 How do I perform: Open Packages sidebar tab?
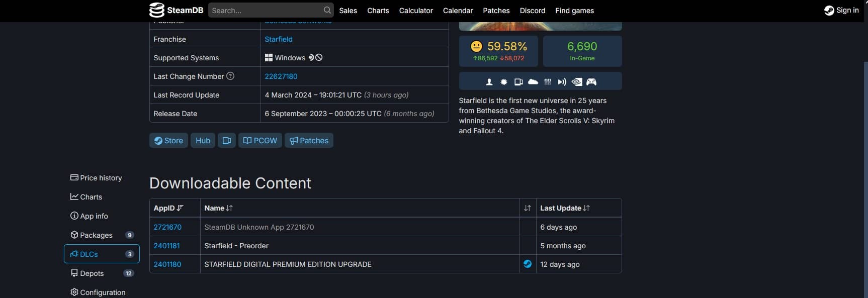click(101, 235)
